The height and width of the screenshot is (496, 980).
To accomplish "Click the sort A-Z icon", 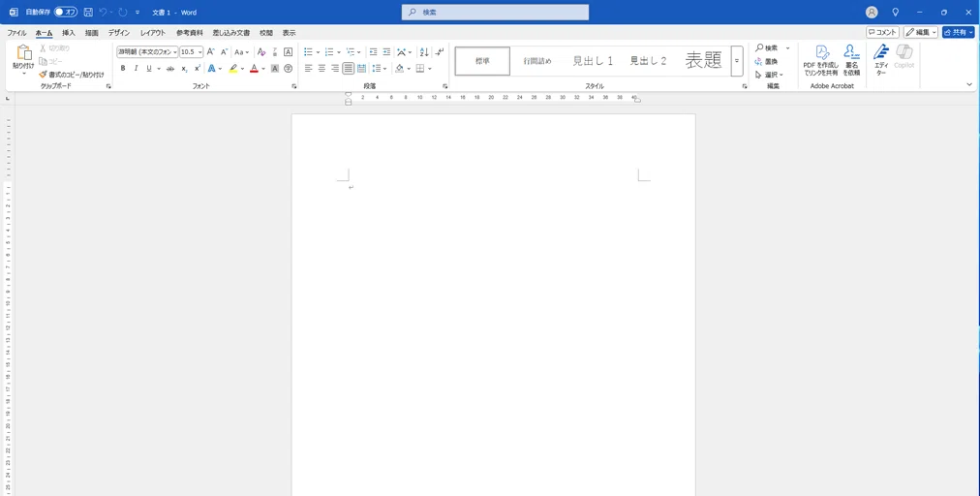I will click(424, 52).
